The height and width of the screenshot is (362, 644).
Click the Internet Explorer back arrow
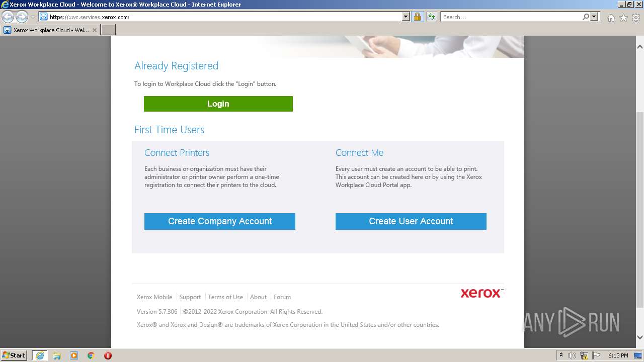pos(8,17)
